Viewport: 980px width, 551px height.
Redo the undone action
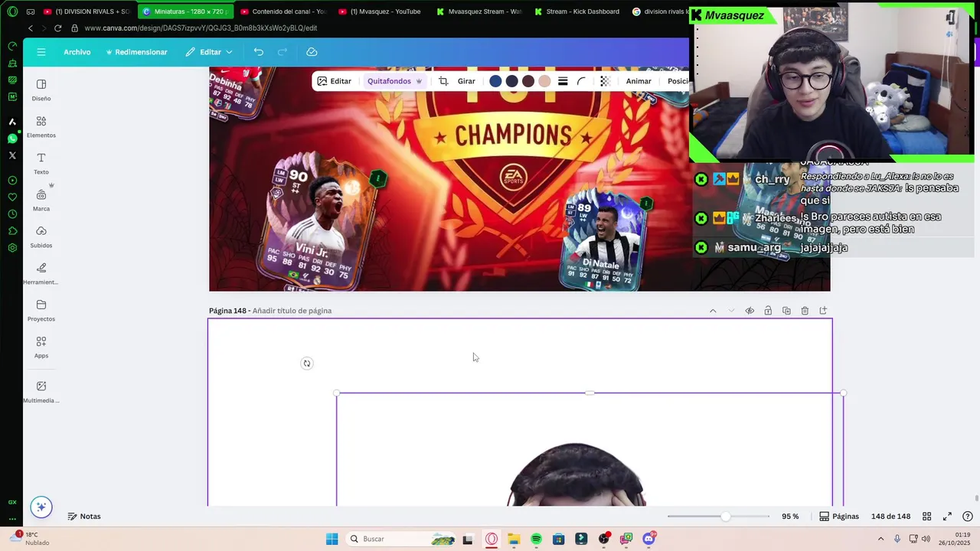[283, 52]
